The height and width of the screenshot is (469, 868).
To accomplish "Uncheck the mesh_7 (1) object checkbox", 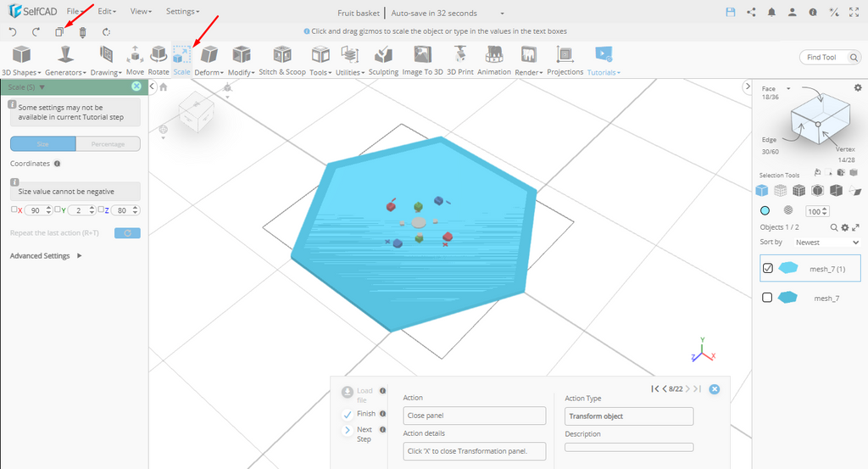I will pos(767,268).
